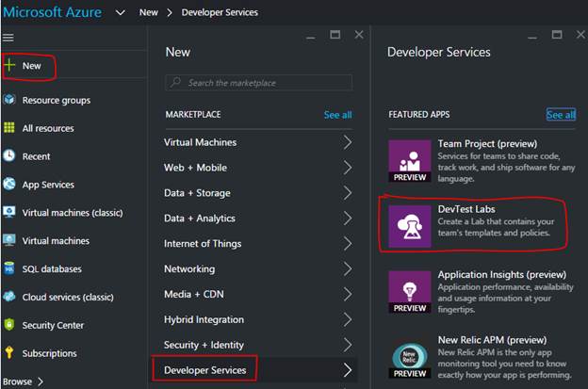
Task: Click See all next to Marketplace
Action: tap(337, 115)
